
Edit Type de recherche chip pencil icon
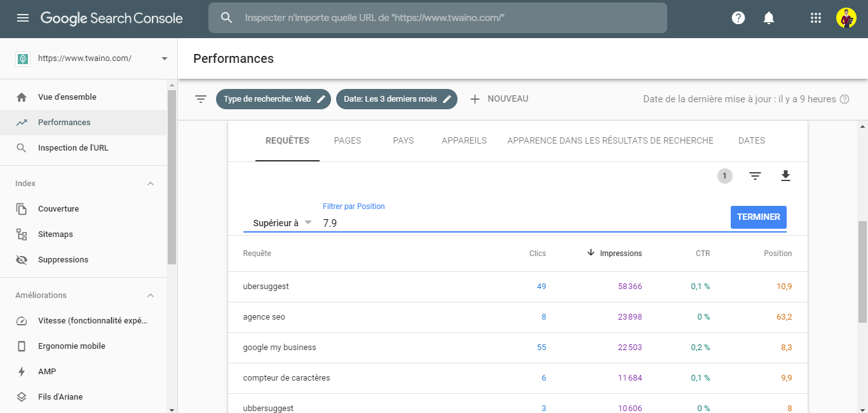321,99
